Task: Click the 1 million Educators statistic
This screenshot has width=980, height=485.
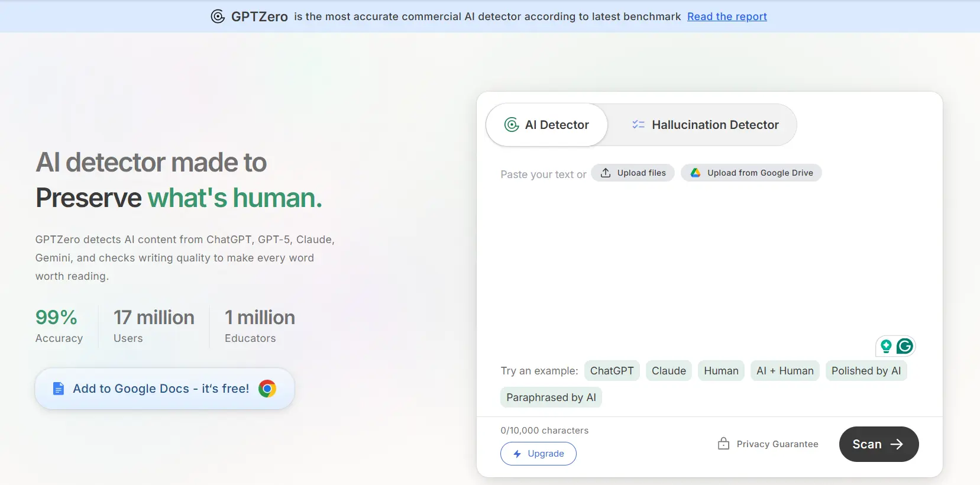Action: (x=260, y=325)
